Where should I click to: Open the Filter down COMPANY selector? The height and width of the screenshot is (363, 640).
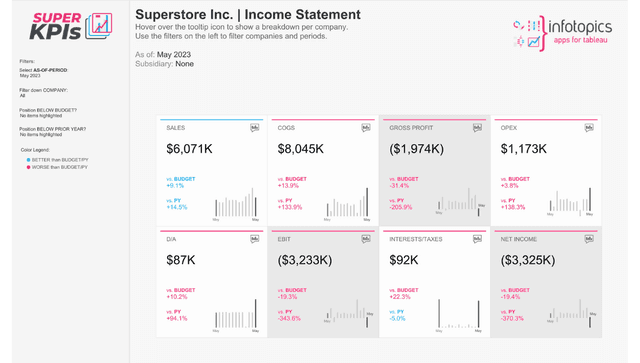(x=43, y=93)
